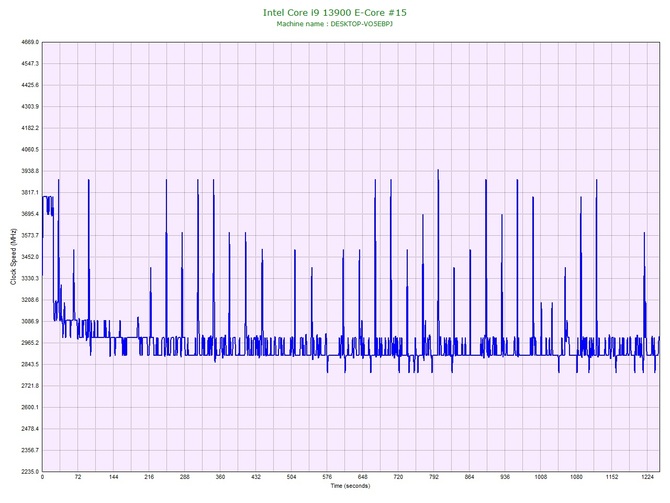The image size is (670, 503).
Task: Click the 1008 x-axis tick label
Action: pyautogui.click(x=541, y=477)
